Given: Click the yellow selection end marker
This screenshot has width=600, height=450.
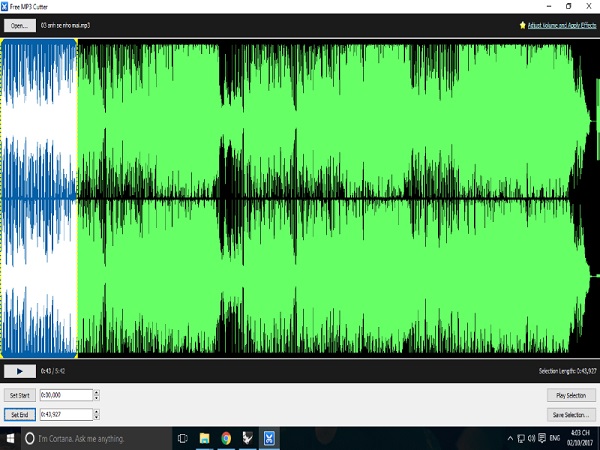Looking at the screenshot, I should tap(77, 198).
